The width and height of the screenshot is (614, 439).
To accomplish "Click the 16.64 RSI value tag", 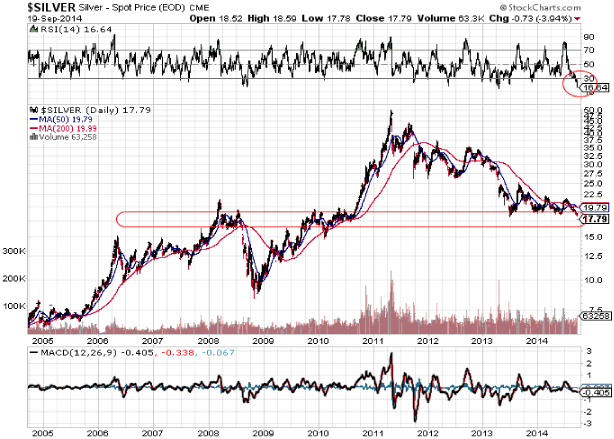I will tap(597, 88).
